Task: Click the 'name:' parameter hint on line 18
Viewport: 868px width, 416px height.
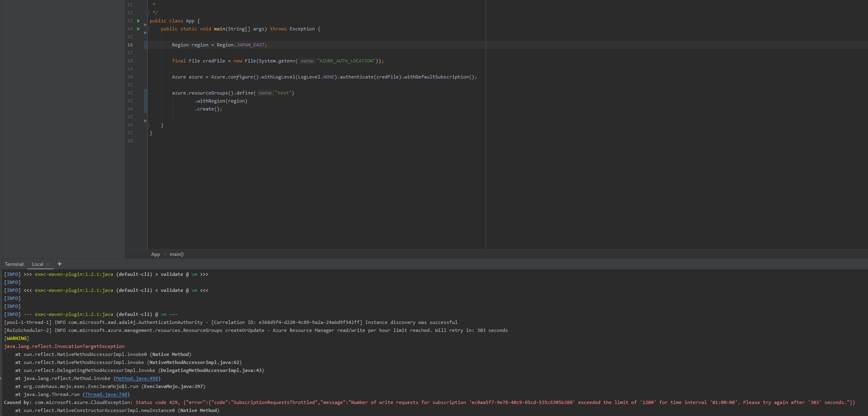Action: [x=307, y=61]
